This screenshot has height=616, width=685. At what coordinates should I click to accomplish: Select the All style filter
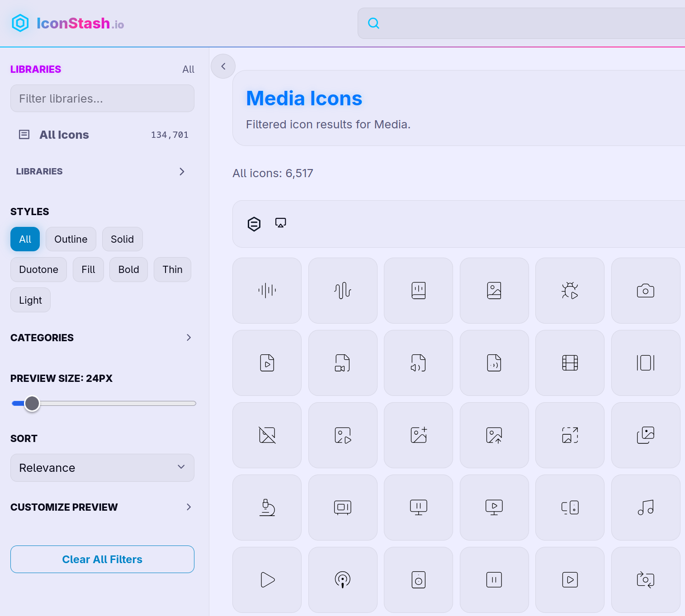[25, 239]
